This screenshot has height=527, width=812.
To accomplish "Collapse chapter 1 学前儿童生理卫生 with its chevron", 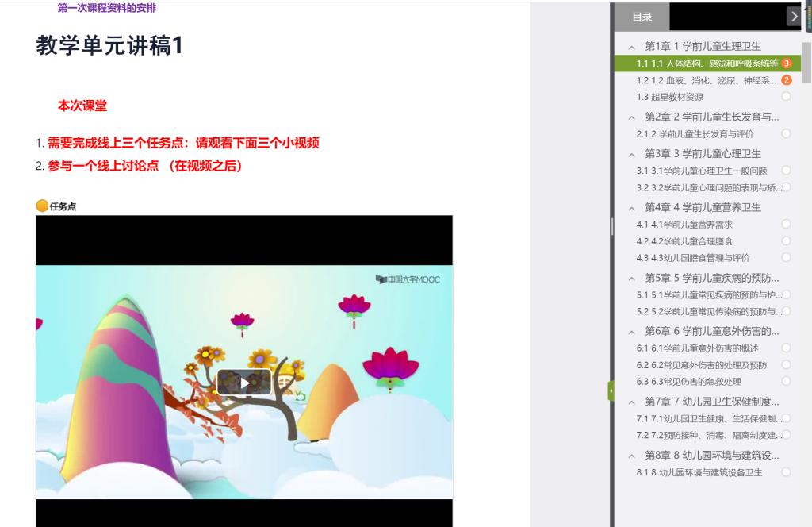I will point(631,47).
